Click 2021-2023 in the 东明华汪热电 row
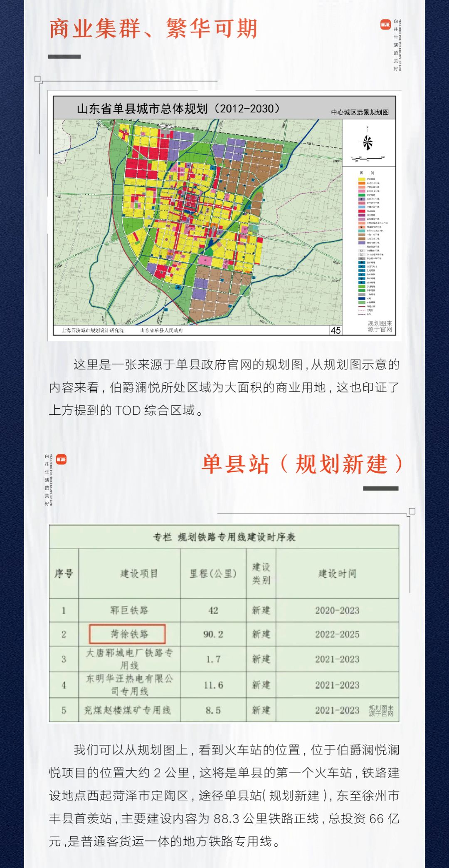 tap(337, 685)
